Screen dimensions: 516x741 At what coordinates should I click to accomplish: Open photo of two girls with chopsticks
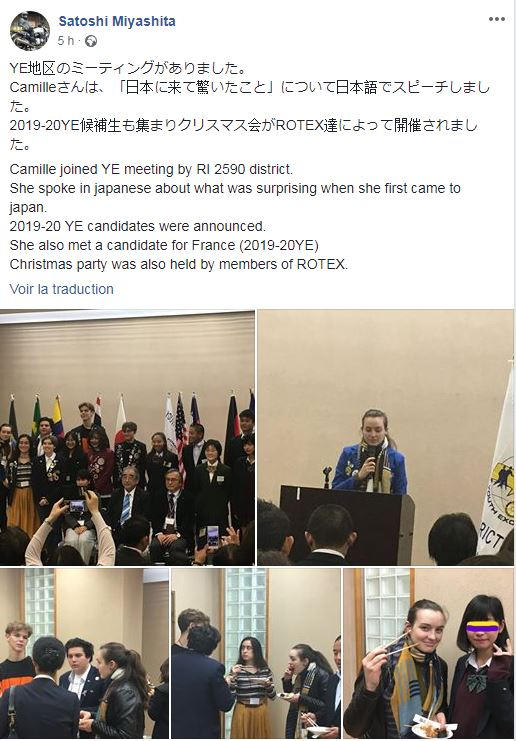(428, 654)
